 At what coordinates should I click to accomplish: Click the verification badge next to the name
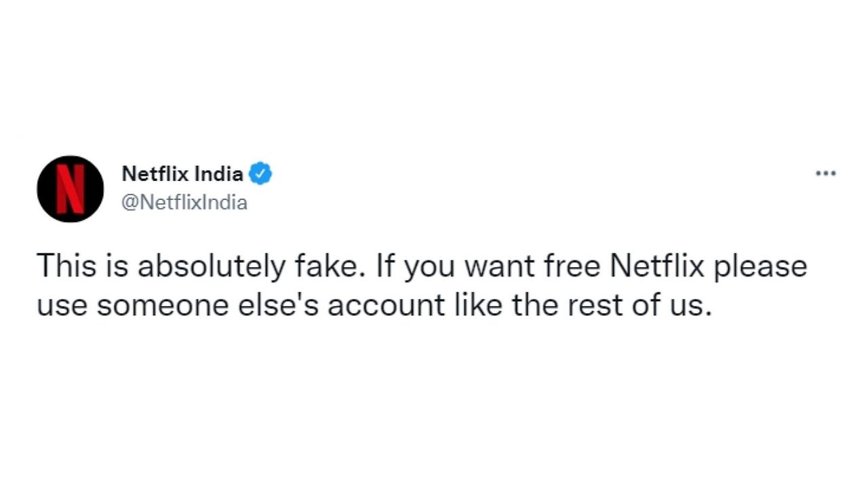click(261, 174)
